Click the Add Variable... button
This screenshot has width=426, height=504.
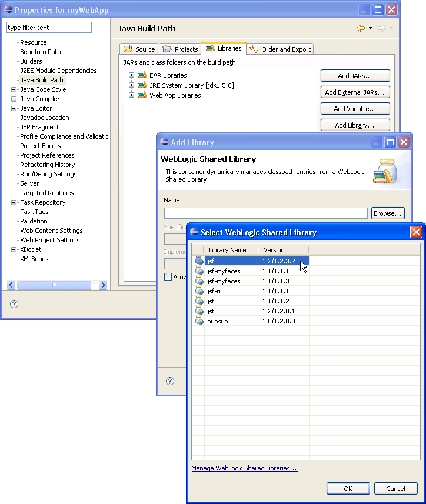coord(355,109)
